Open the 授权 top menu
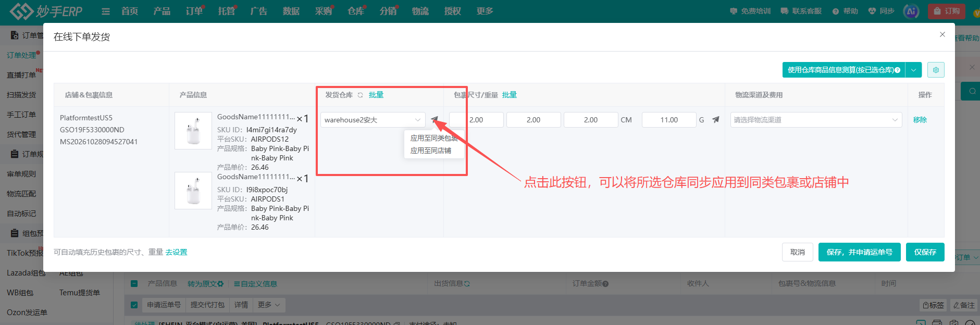980x325 pixels. coord(453,11)
